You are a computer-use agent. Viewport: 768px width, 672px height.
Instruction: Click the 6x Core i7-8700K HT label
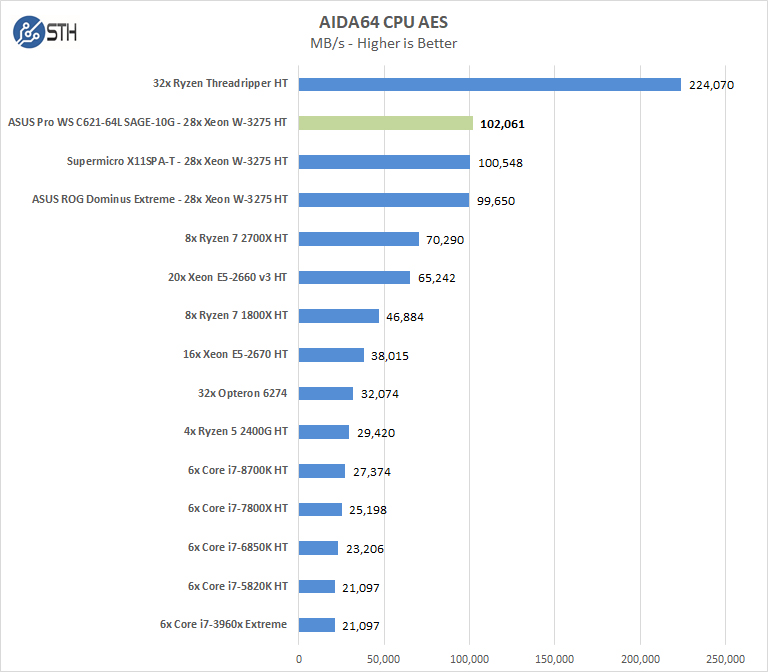pyautogui.click(x=238, y=470)
